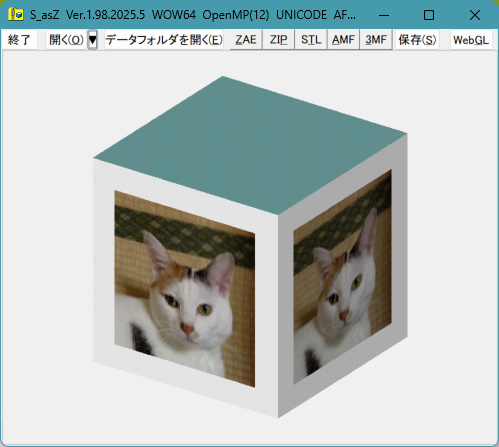Image resolution: width=499 pixels, height=447 pixels.
Task: Open a file with 開く(O)
Action: [x=67, y=40]
